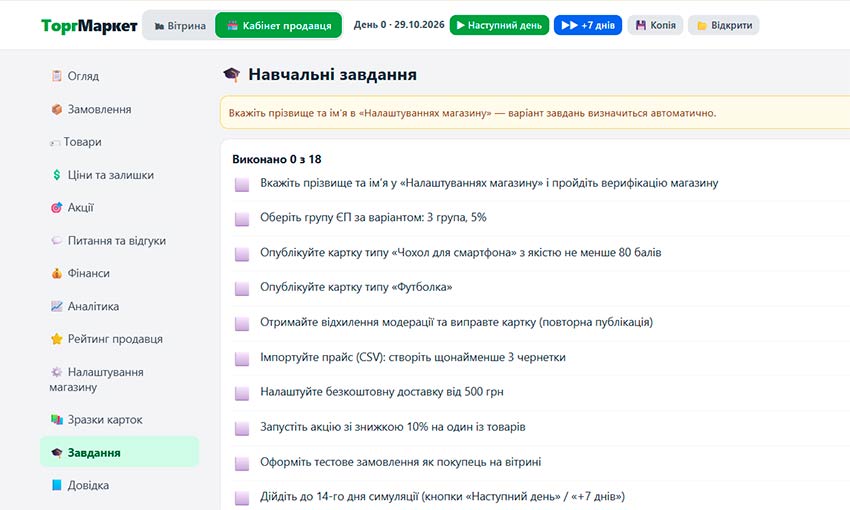Image resolution: width=850 pixels, height=510 pixels.
Task: Click the День 0 · 29.10.2026 date label
Action: click(x=399, y=25)
